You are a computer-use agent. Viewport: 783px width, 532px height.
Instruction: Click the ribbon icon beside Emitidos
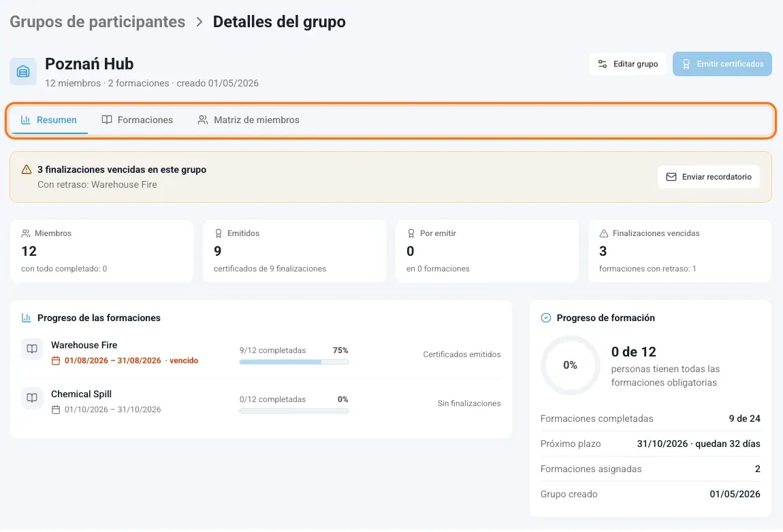[x=219, y=233]
